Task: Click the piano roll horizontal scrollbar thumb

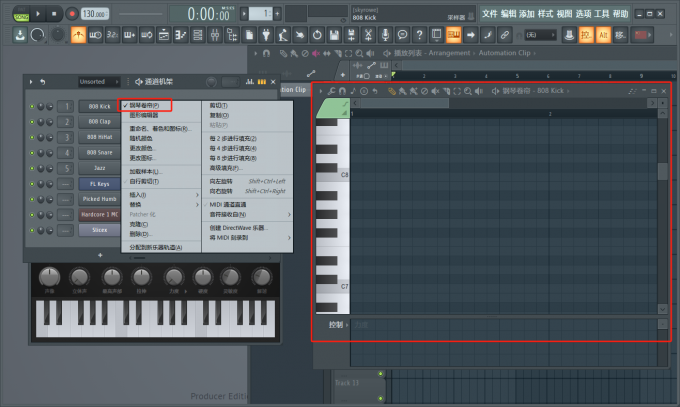Action: (x=405, y=103)
